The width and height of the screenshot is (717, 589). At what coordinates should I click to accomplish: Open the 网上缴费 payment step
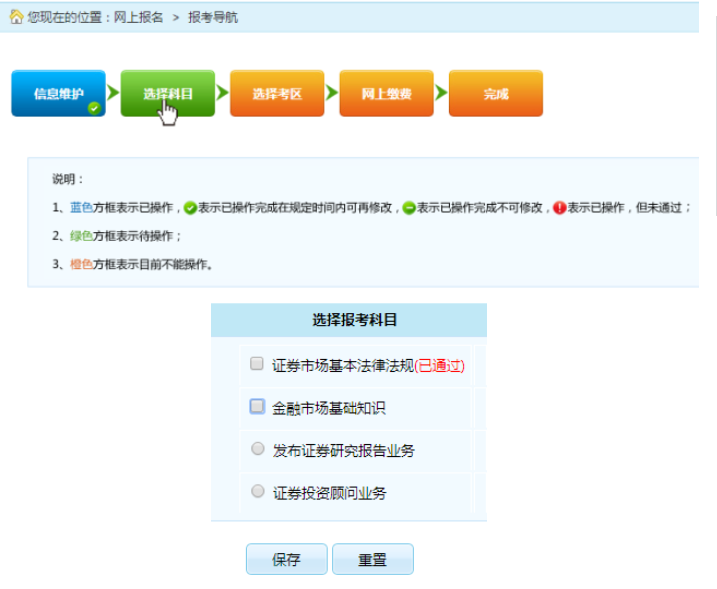click(x=386, y=93)
